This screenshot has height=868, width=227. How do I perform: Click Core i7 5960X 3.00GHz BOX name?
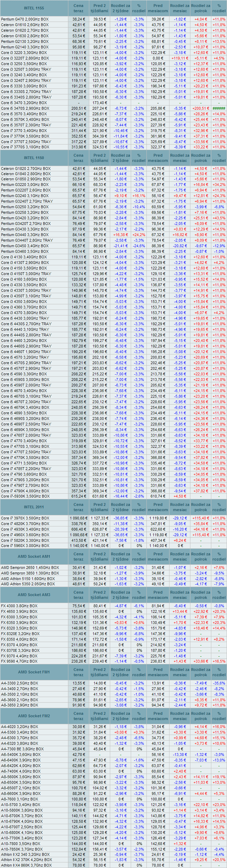coord(25,546)
